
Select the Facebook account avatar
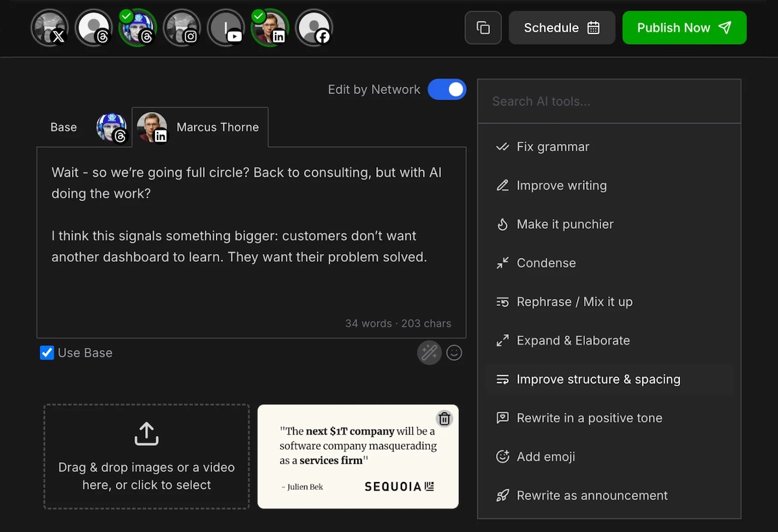[x=314, y=28]
